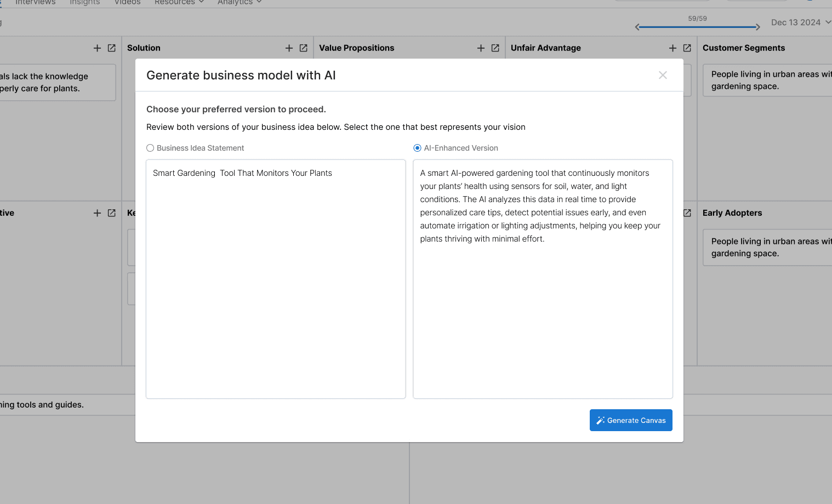This screenshot has height=504, width=832.
Task: Close the Generate business model dialog
Action: tap(663, 75)
